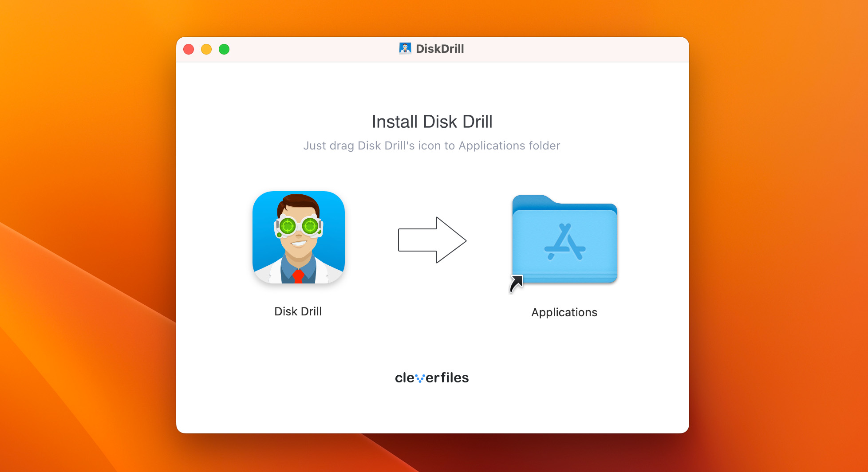Click the cleverfiles logo
The image size is (868, 472).
tap(432, 378)
